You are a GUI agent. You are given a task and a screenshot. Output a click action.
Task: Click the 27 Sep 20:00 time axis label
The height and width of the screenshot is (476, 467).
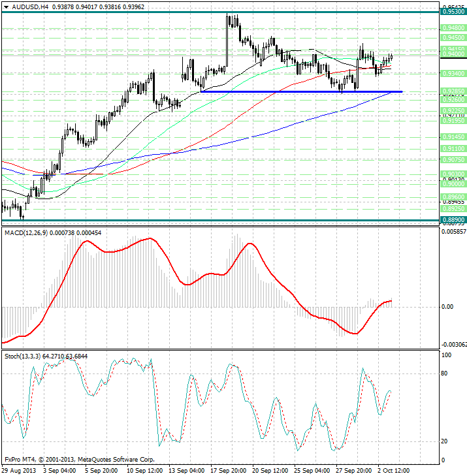point(354,471)
